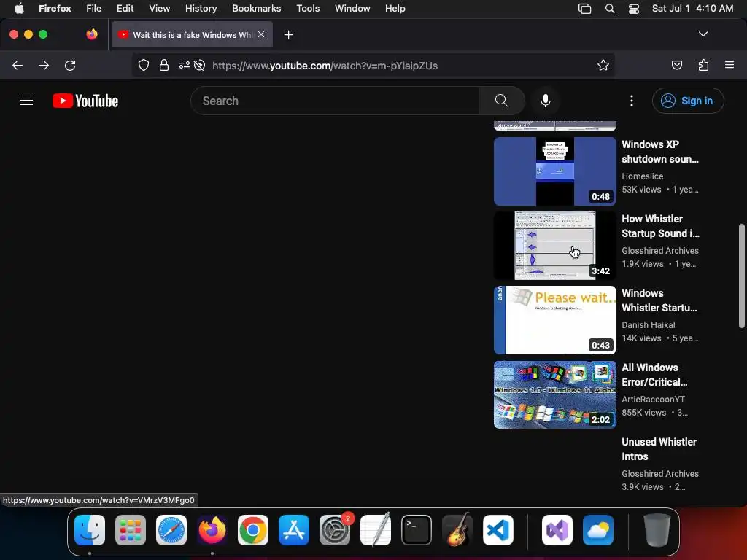Close the YouTube tab

(261, 34)
